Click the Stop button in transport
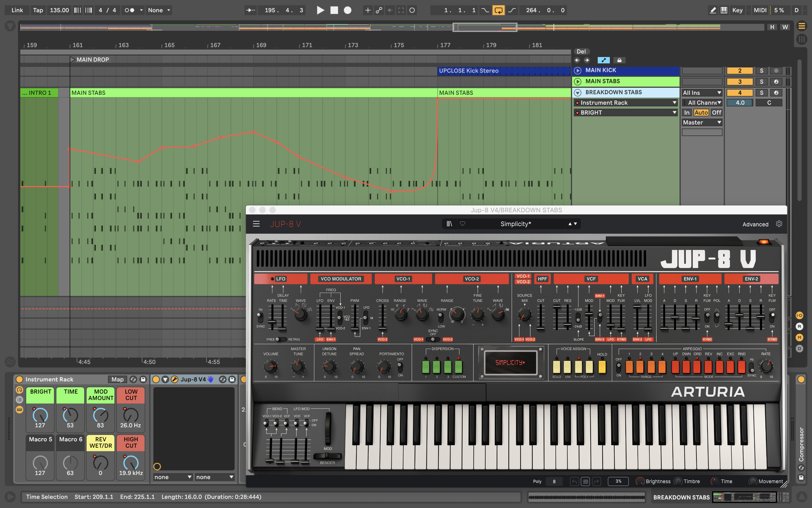The height and width of the screenshot is (508, 812). 334,10
